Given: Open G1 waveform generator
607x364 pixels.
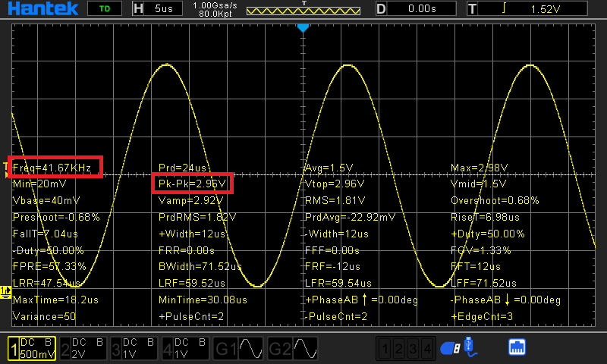Looking at the screenshot, I should click(241, 348).
